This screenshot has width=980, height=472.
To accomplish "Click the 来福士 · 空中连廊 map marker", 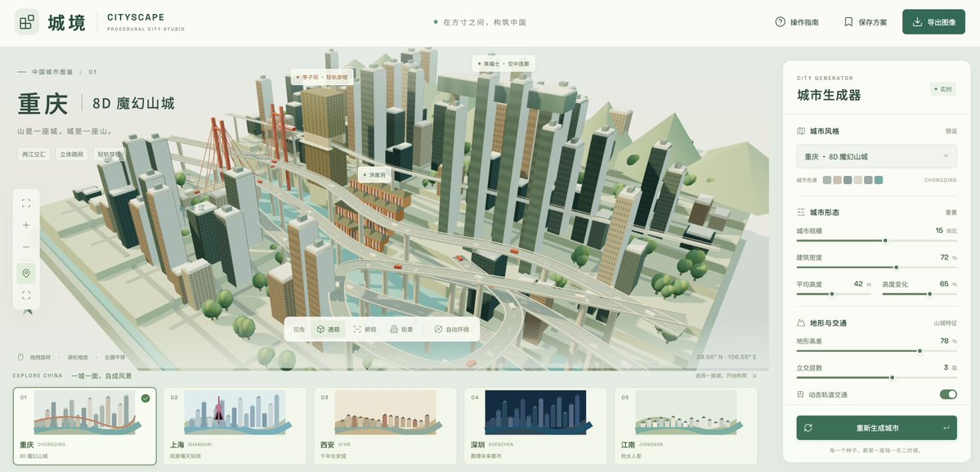I will pos(503,64).
